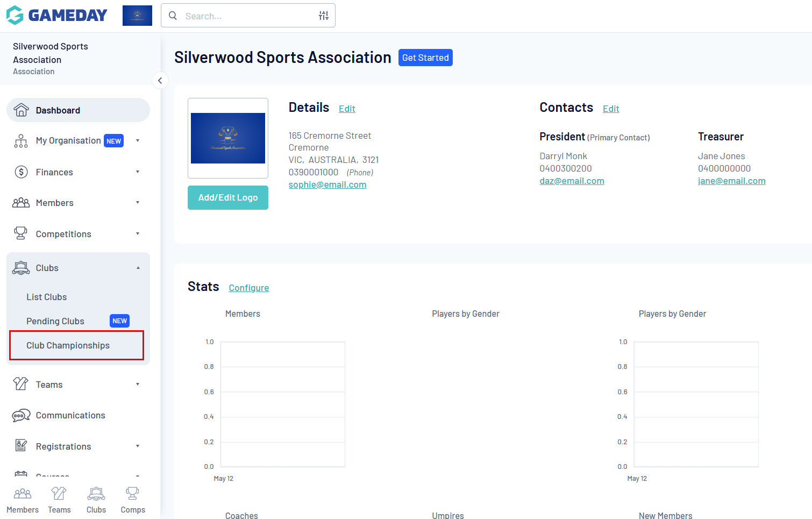Open Teams shortcut in bottom bar

(59, 500)
